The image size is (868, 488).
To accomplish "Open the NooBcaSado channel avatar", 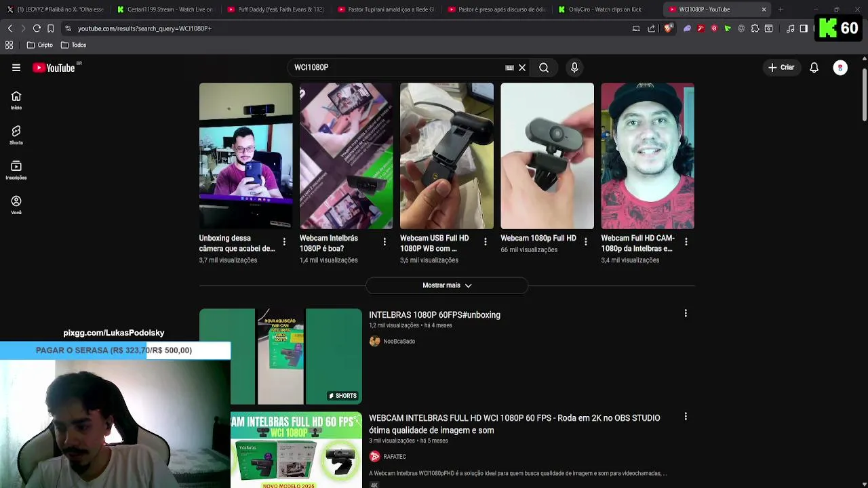I will (x=374, y=342).
